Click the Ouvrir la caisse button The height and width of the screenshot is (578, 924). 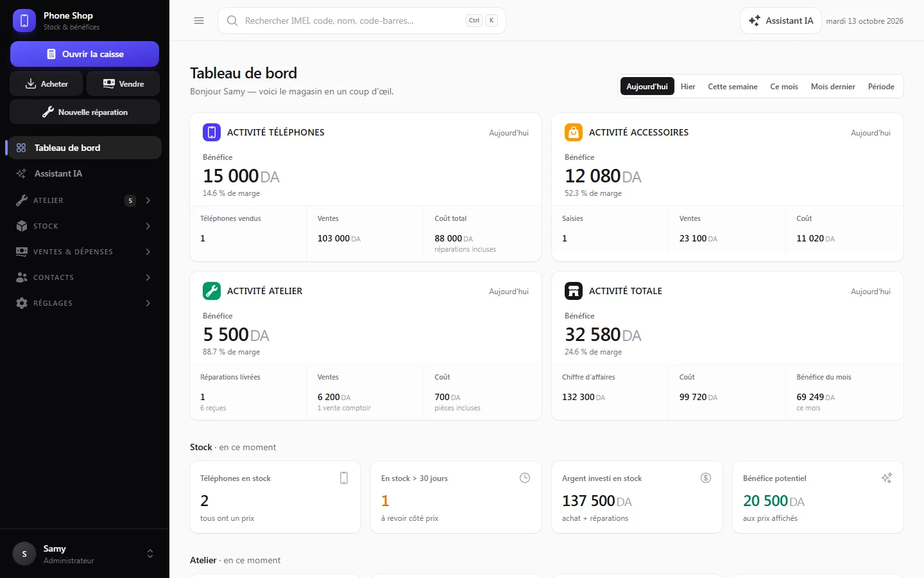[85, 54]
